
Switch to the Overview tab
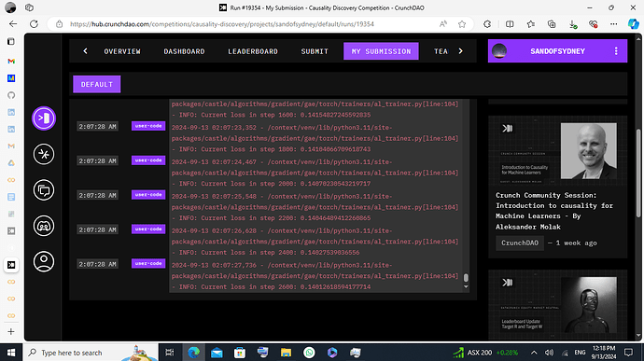pyautogui.click(x=122, y=51)
